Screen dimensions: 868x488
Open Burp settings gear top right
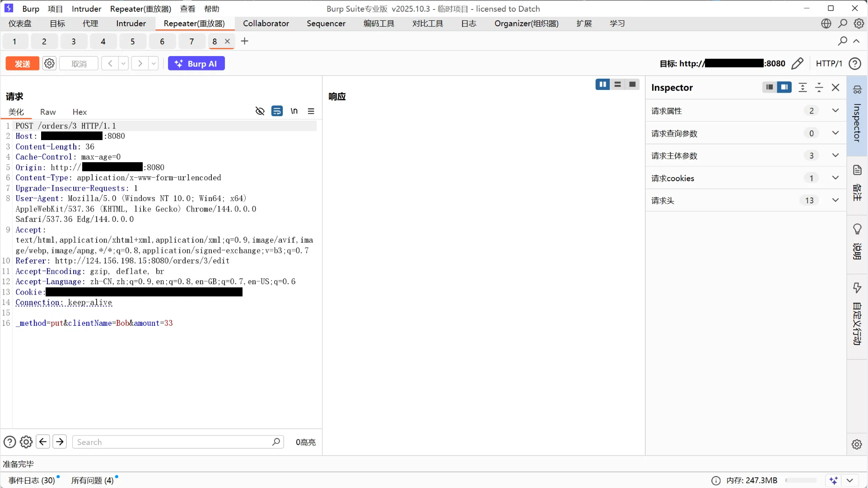tap(859, 23)
